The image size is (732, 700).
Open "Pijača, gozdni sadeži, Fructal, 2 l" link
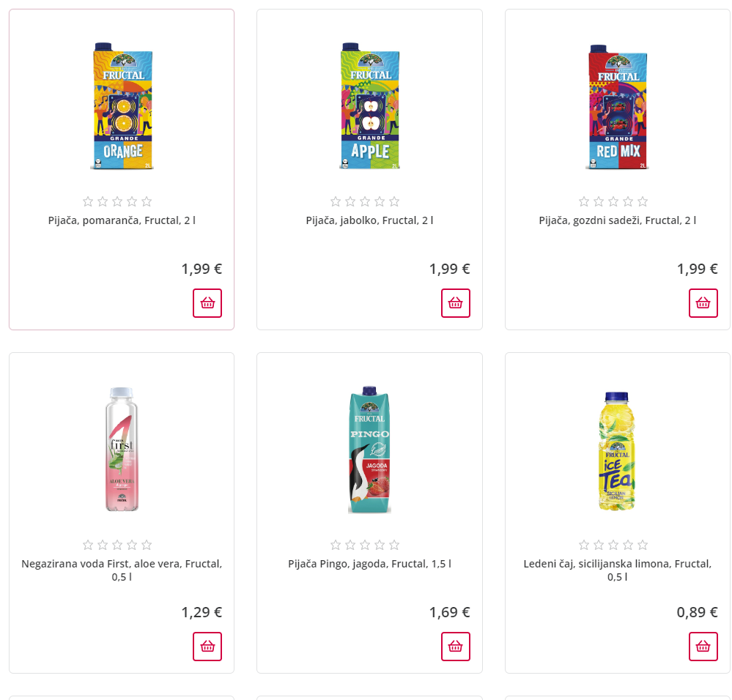(x=617, y=220)
